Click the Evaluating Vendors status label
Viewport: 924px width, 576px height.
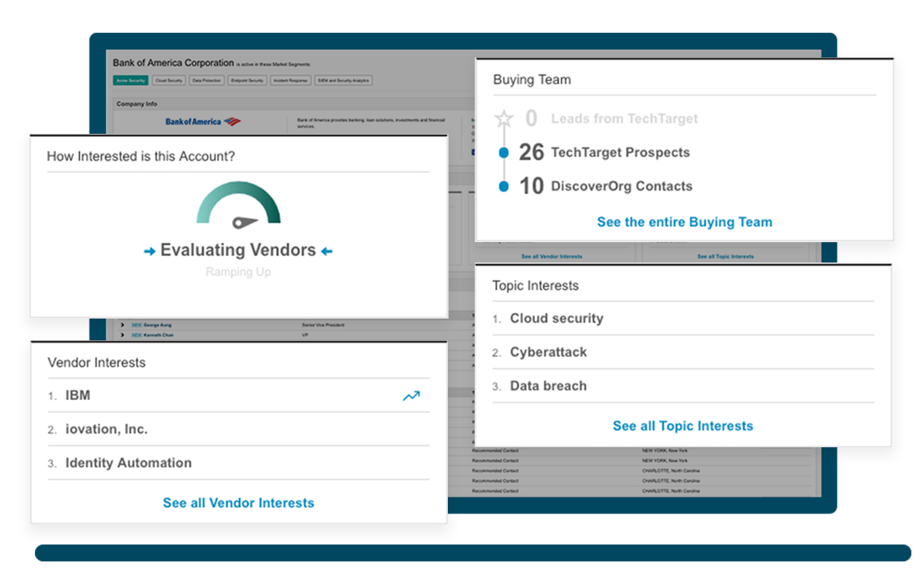click(238, 250)
